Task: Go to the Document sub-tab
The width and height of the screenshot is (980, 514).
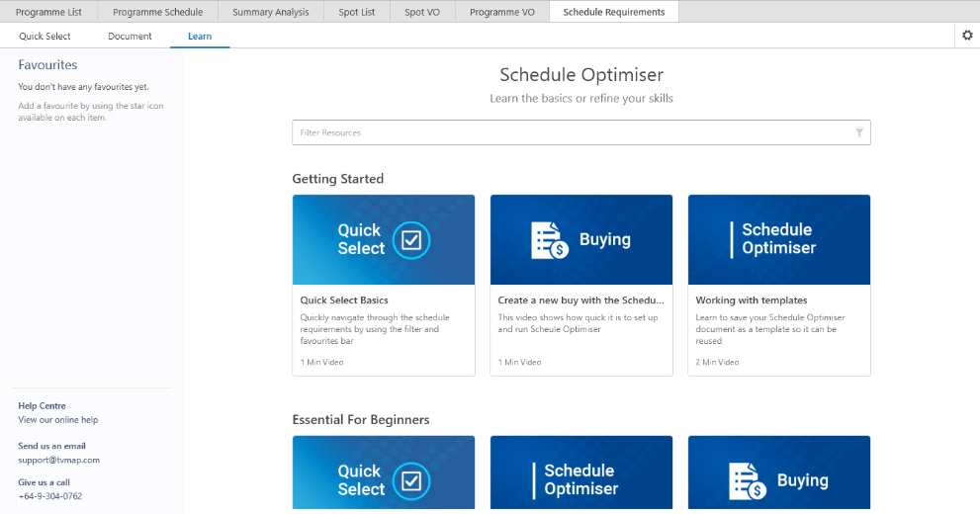Action: [130, 37]
